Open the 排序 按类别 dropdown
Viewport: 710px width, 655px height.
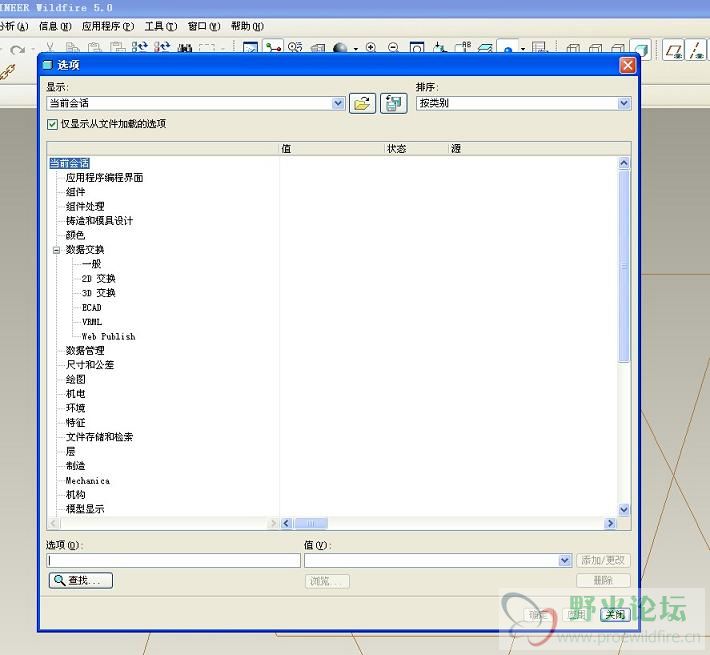pos(624,103)
